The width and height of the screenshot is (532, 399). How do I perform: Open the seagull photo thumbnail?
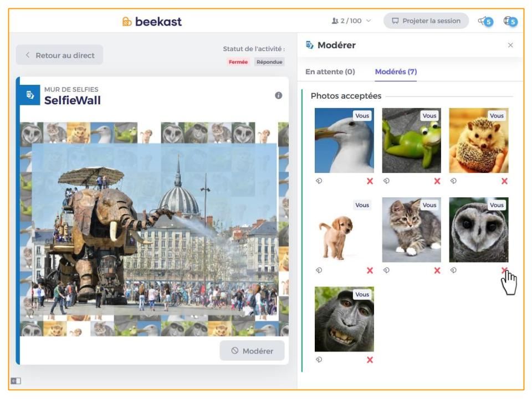(x=344, y=140)
